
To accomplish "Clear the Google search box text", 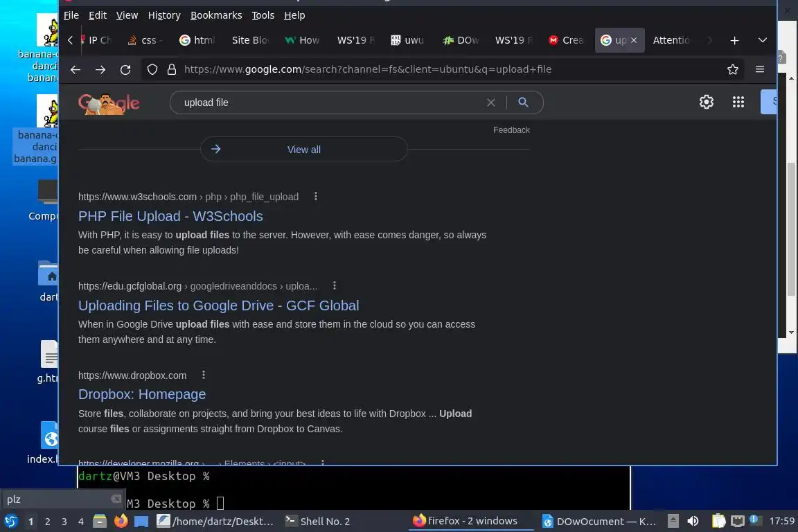I will coord(490,103).
